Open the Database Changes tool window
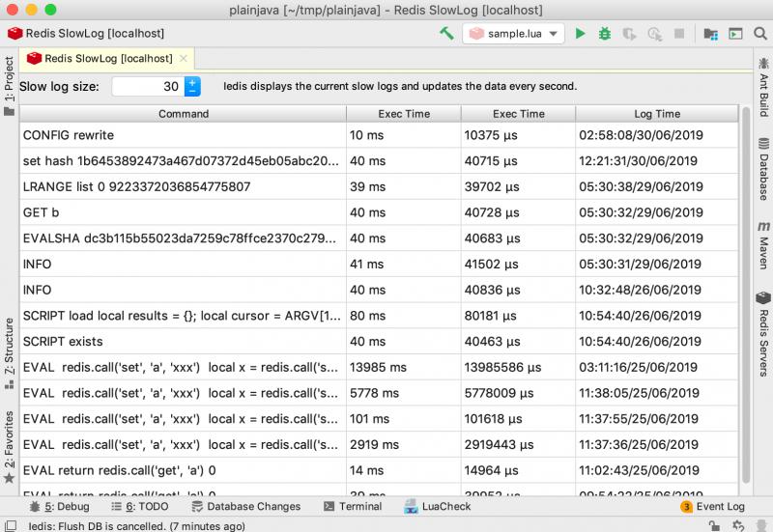The width and height of the screenshot is (773, 532). tap(245, 506)
